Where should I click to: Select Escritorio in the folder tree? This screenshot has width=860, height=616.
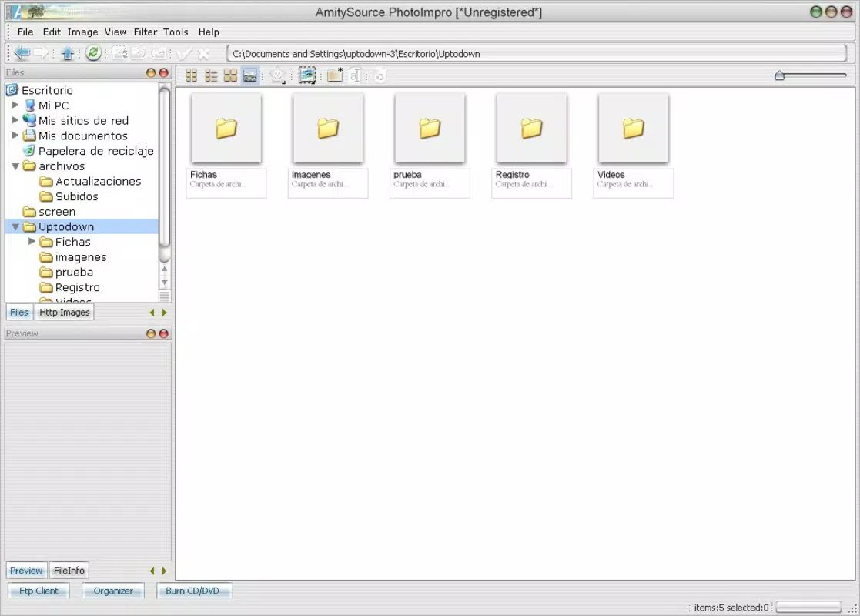tap(47, 90)
